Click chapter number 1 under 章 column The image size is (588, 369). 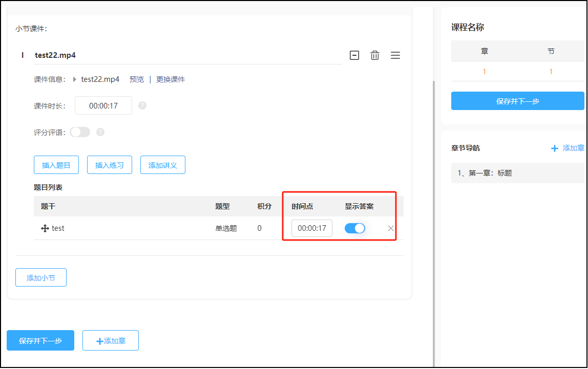(x=485, y=72)
